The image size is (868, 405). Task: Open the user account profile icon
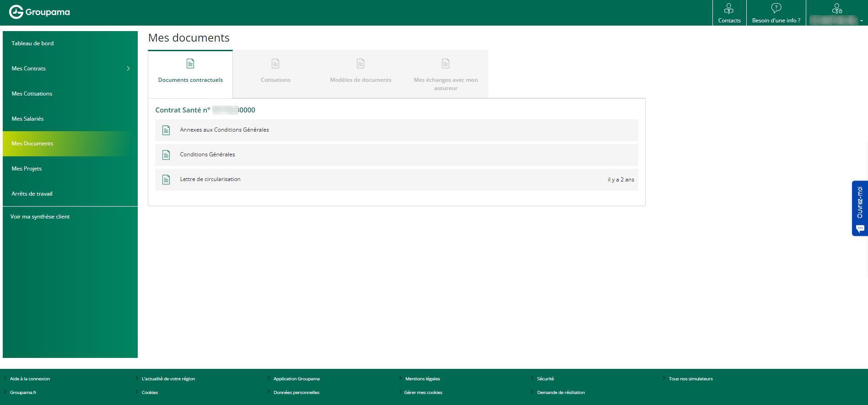click(837, 9)
